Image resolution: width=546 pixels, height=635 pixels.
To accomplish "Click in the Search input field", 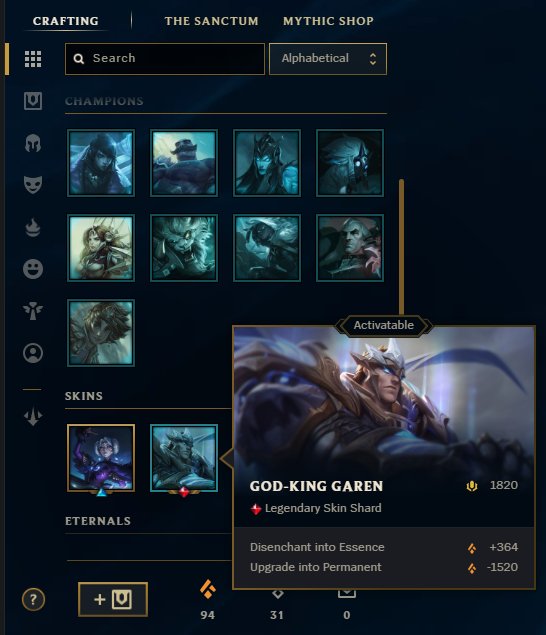I will point(165,59).
